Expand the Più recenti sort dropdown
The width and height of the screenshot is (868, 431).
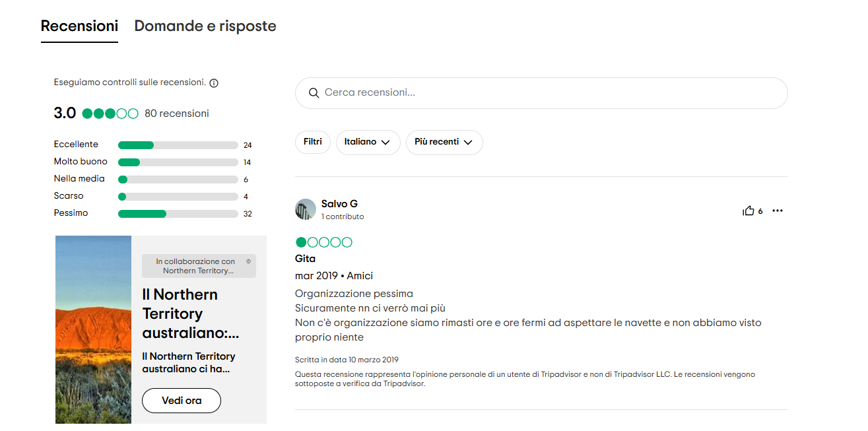click(x=444, y=142)
